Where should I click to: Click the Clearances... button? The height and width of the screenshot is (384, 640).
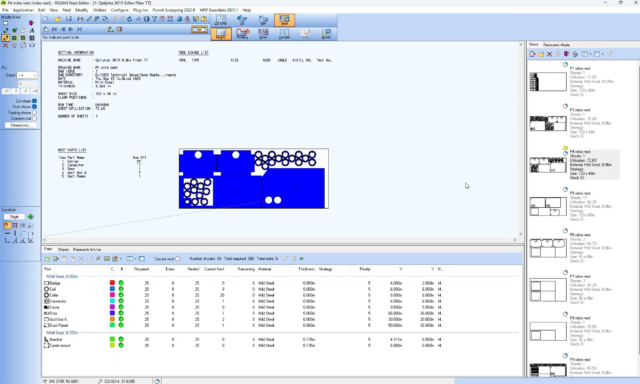click(x=20, y=125)
